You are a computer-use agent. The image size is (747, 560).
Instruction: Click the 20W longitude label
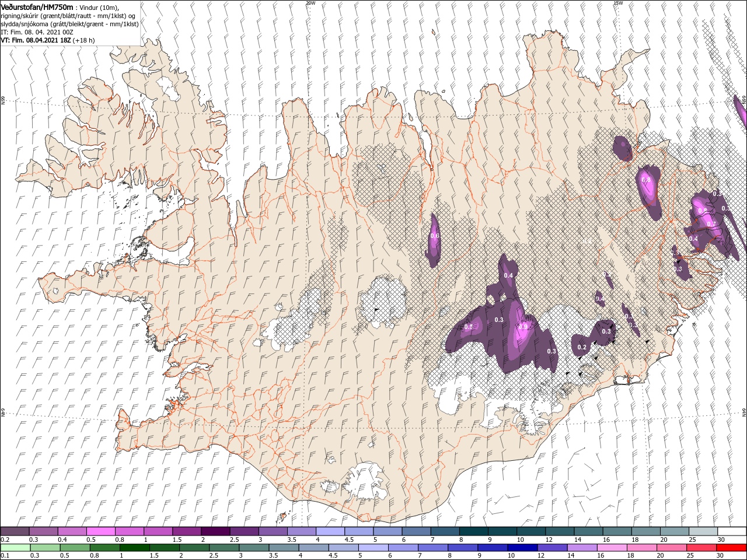310,3
